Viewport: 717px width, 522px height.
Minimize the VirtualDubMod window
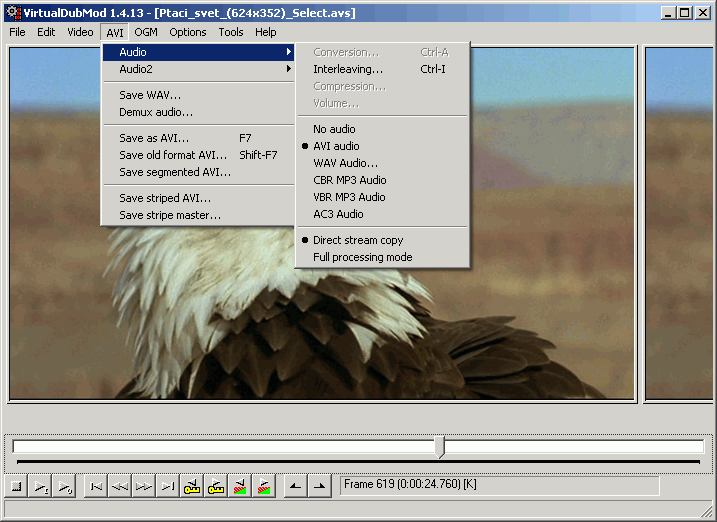668,13
